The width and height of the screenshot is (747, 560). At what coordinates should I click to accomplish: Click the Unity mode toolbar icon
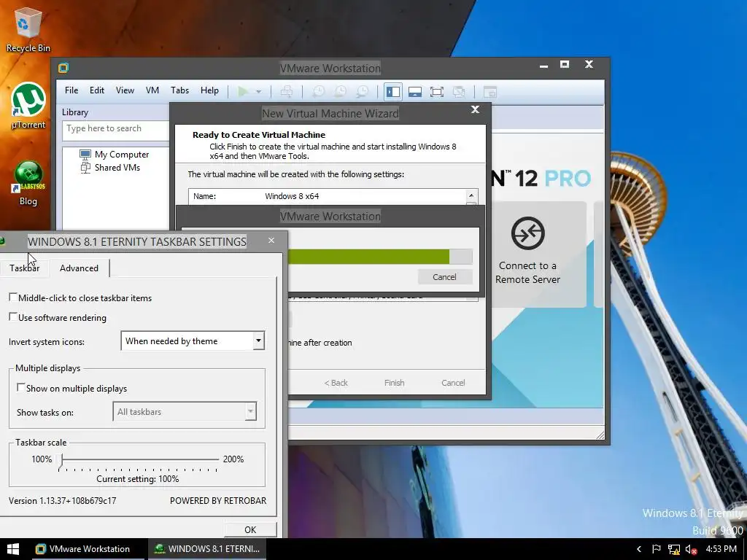pyautogui.click(x=459, y=91)
